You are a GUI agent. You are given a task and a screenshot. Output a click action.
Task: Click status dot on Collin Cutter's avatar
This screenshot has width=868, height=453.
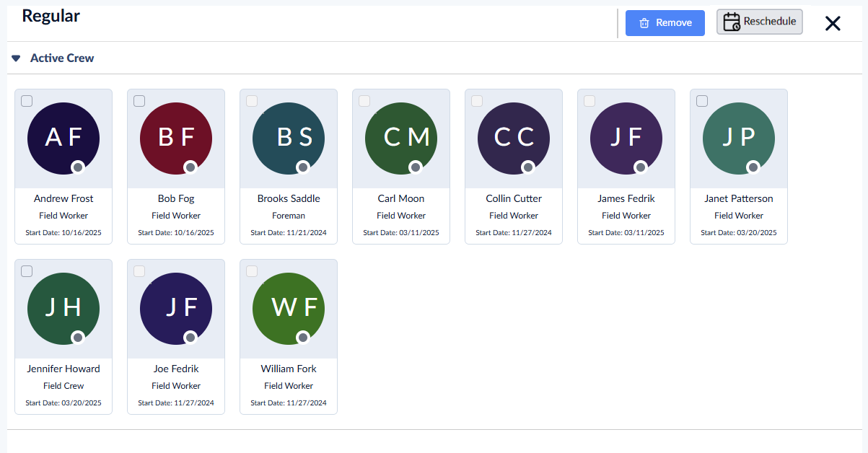528,167
